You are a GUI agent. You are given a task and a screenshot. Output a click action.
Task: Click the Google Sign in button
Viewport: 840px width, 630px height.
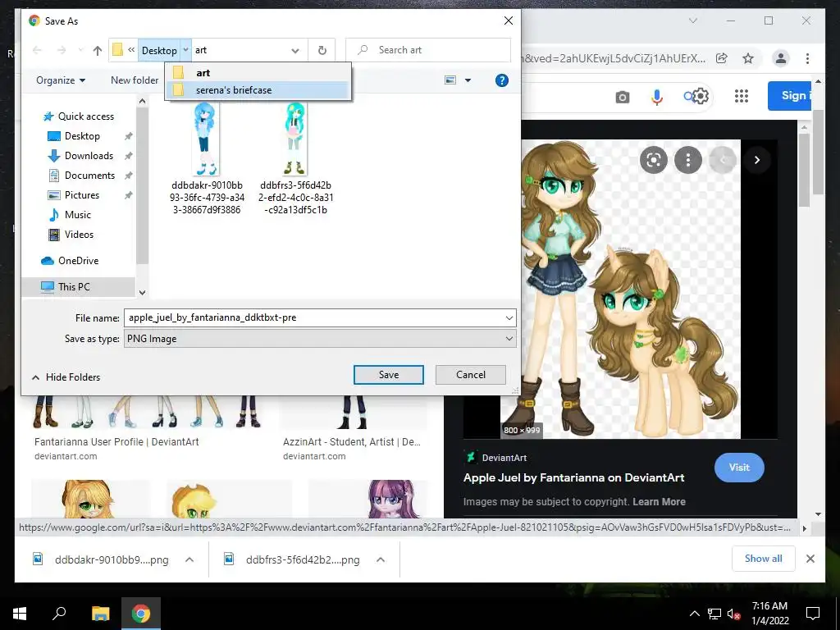click(790, 96)
